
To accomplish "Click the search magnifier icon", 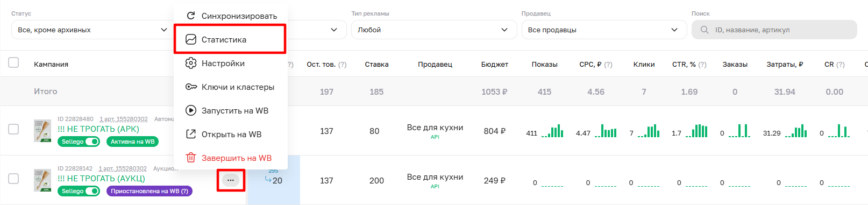I will coord(705,30).
